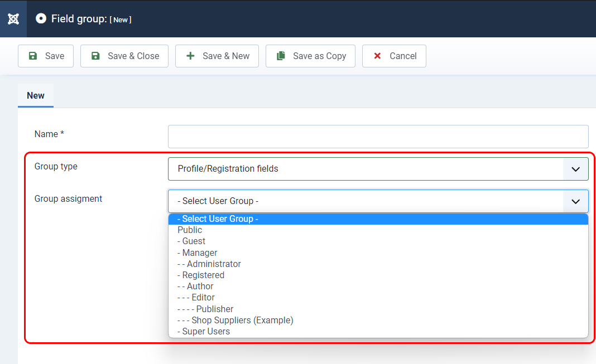Image resolution: width=596 pixels, height=364 pixels.
Task: Click the Save & New button
Action: point(217,56)
